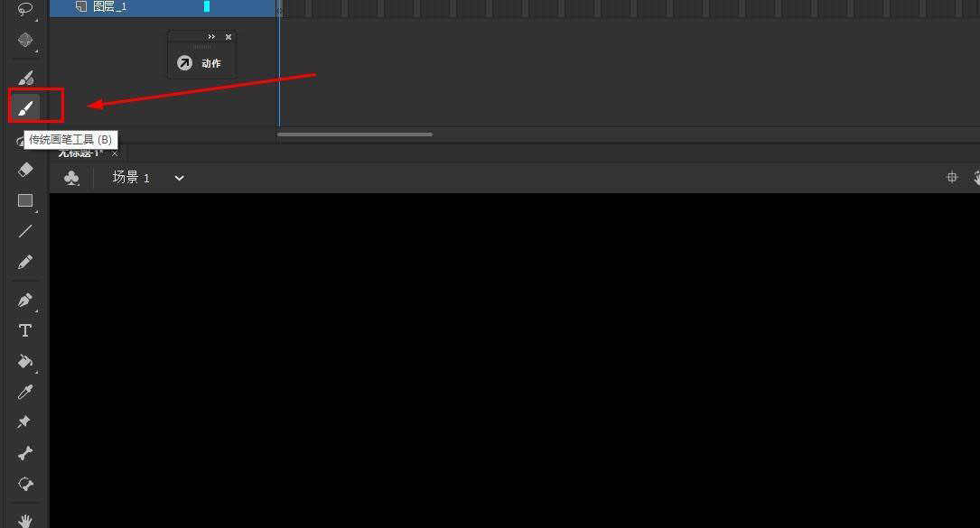Open the edit symbols club icon menu

pos(72,178)
